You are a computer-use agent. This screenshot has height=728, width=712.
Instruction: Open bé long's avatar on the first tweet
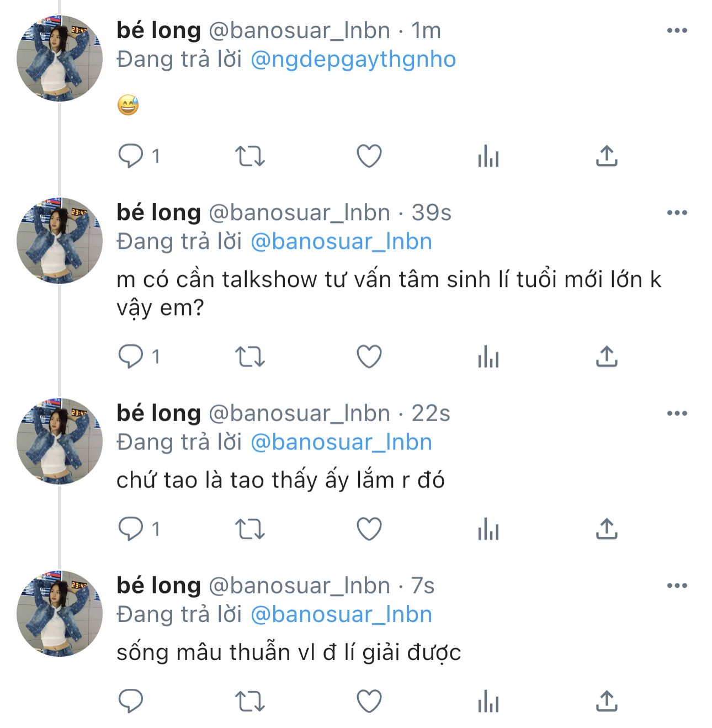(x=60, y=59)
